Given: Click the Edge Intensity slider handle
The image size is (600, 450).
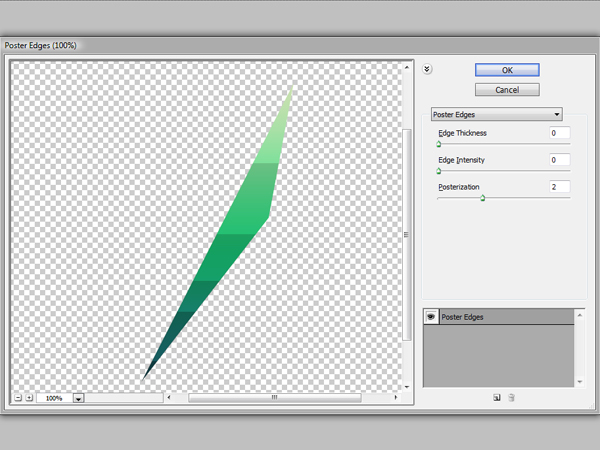Looking at the screenshot, I should [x=439, y=171].
